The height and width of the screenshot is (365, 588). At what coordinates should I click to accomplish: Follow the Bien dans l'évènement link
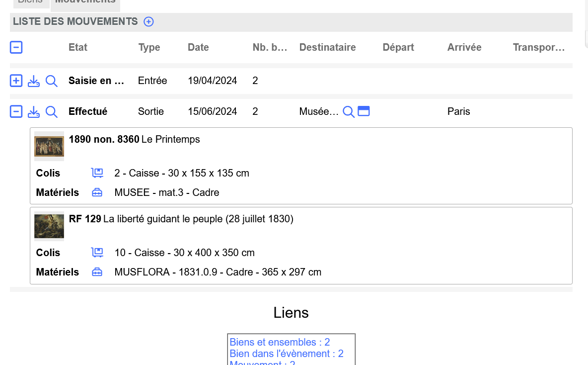point(287,354)
